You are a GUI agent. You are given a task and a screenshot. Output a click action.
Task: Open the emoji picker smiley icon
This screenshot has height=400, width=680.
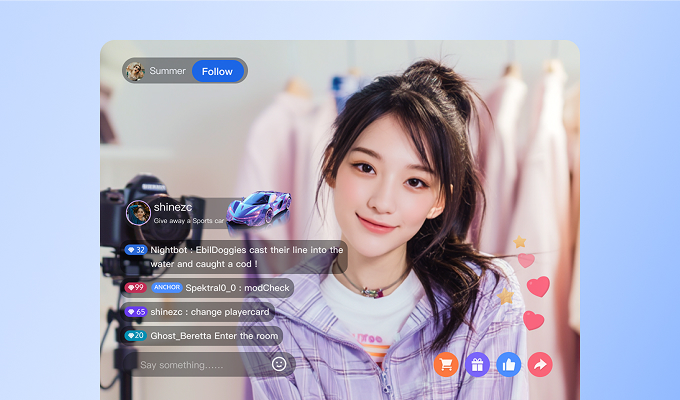[x=279, y=364]
